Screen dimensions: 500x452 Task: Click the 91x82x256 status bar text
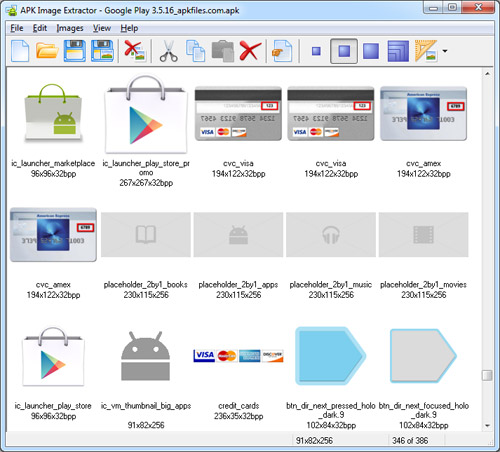coord(314,441)
